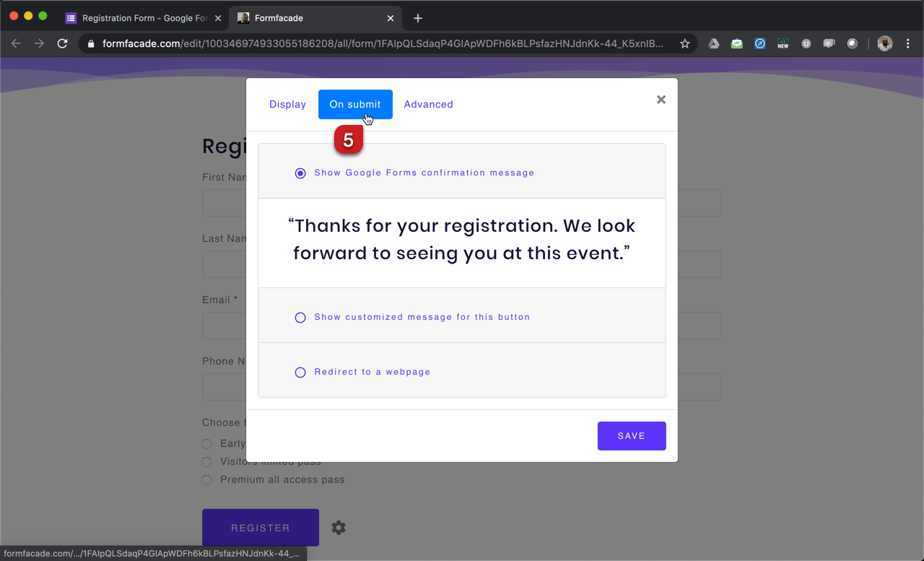This screenshot has width=924, height=561.
Task: Click the blue compass extension icon
Action: pos(759,44)
